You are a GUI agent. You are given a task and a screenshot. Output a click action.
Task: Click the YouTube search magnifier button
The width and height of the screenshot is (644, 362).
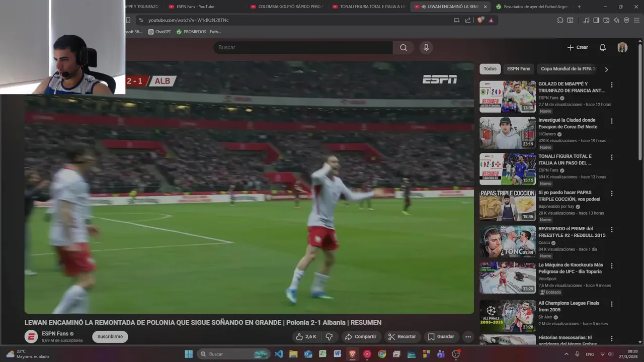[404, 47]
